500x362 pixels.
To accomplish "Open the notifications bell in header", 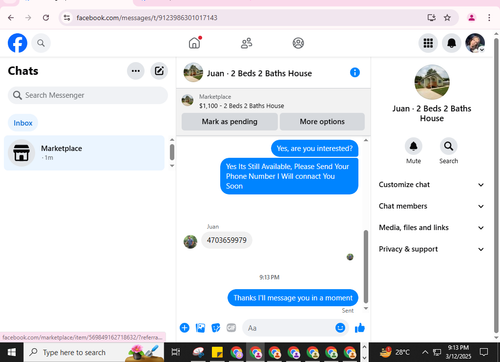I will coord(452,43).
